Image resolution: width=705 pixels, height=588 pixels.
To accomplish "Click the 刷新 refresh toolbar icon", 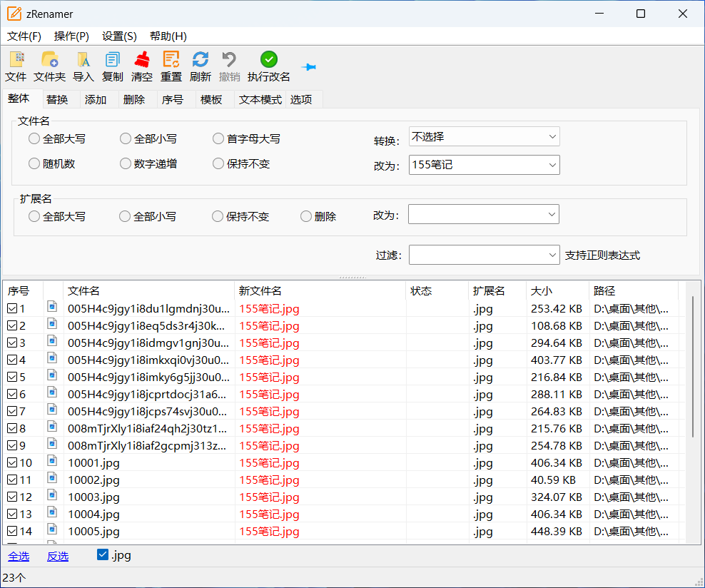I will 201,60.
